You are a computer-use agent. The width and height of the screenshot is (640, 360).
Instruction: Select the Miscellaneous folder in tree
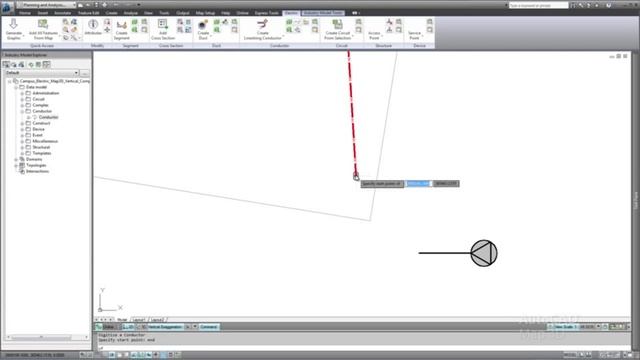45,141
